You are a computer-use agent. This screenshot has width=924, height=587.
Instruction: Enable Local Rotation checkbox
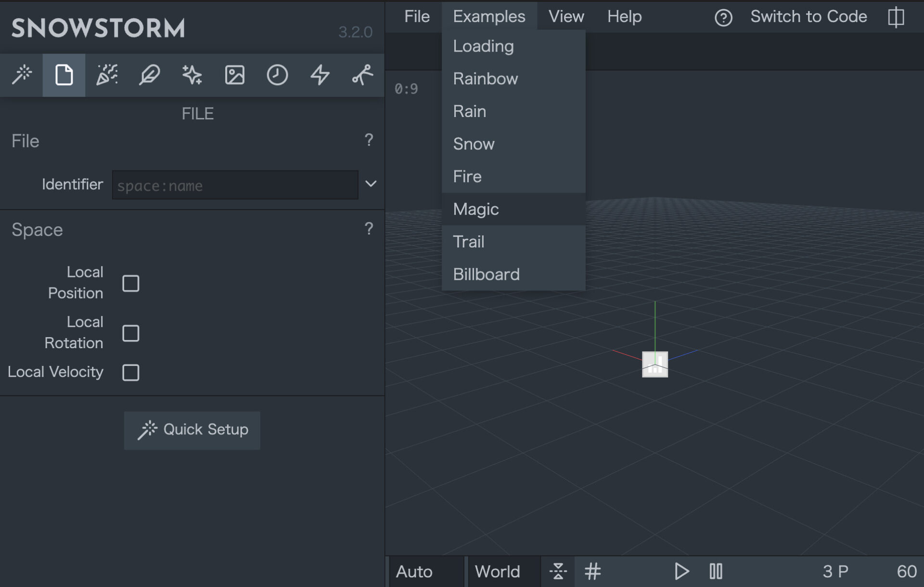tap(130, 333)
